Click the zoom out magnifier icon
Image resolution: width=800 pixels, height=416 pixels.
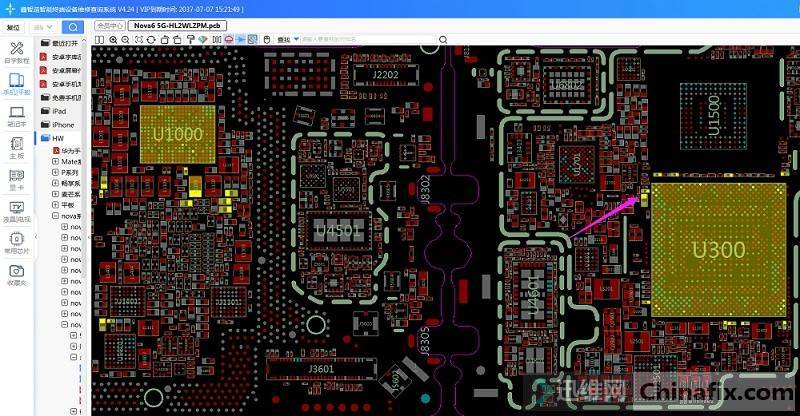[x=125, y=39]
